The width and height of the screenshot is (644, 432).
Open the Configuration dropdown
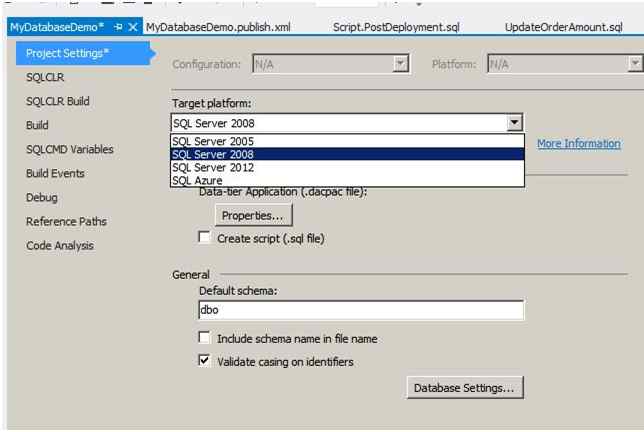[331, 64]
